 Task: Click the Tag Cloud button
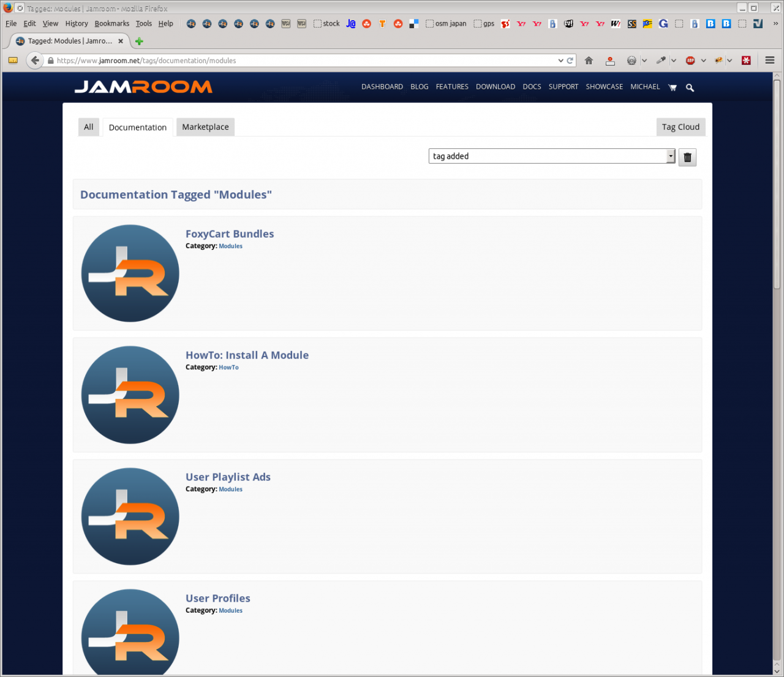680,127
